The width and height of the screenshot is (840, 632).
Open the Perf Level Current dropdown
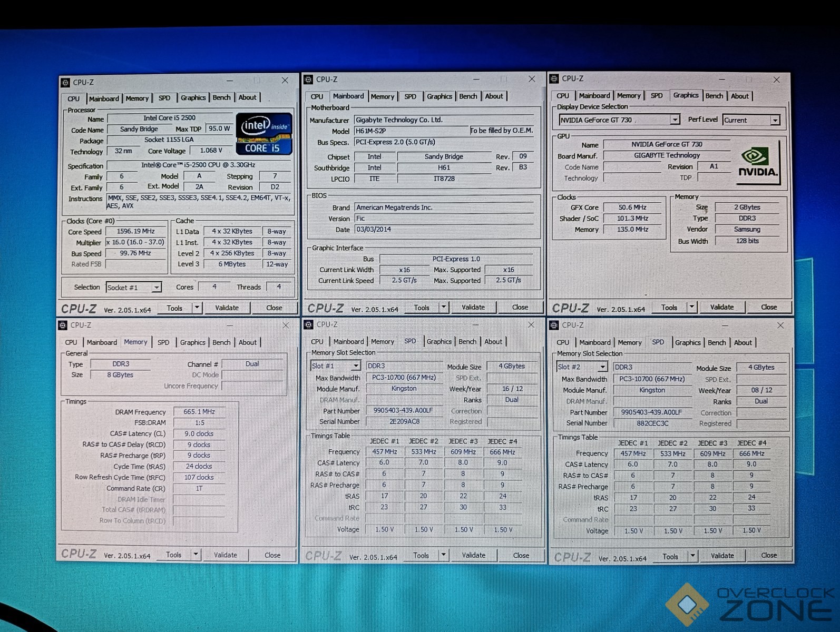point(775,120)
